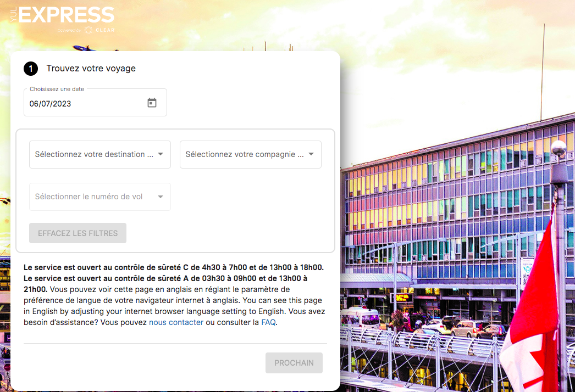Focus the date field showing 06/07/2023

(95, 103)
